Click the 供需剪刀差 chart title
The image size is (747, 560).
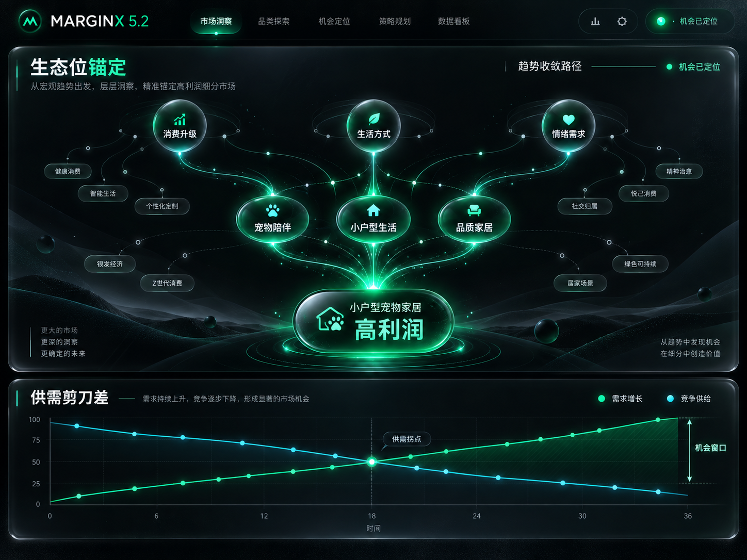70,398
